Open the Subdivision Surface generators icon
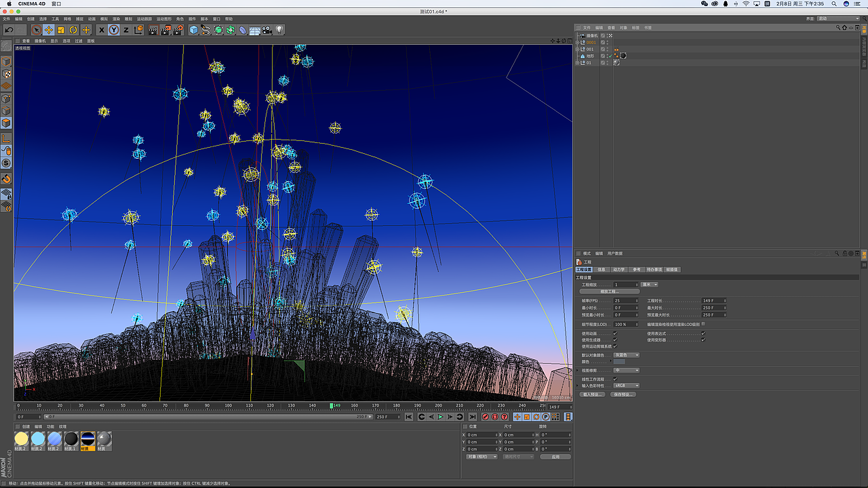This screenshot has height=488, width=868. [x=218, y=30]
